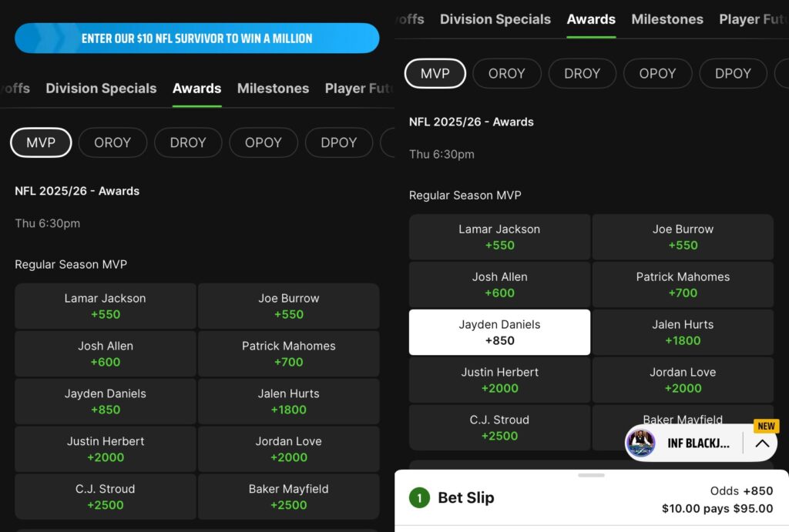Select Awards tab in right panel
Viewport: 789px width, 532px height.
click(591, 19)
